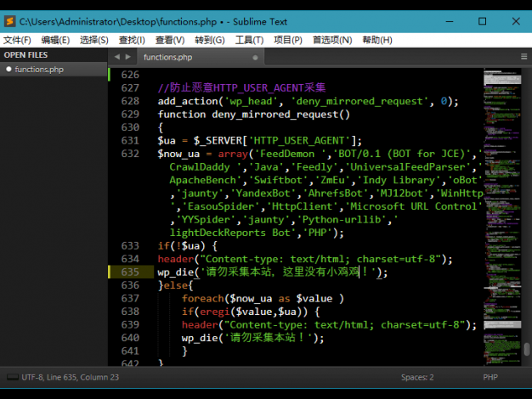Viewport: 532px width, 399px height.
Task: Click wp_die text on line 635
Action: click(x=175, y=273)
